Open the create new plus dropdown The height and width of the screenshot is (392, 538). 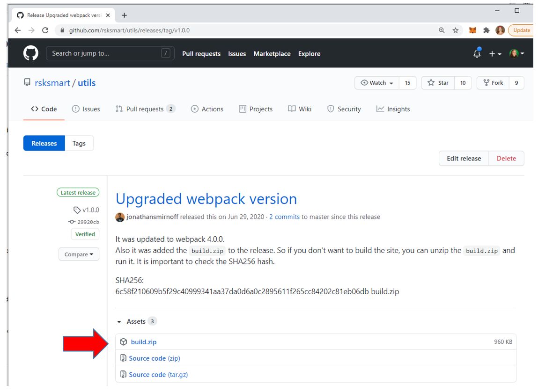495,54
